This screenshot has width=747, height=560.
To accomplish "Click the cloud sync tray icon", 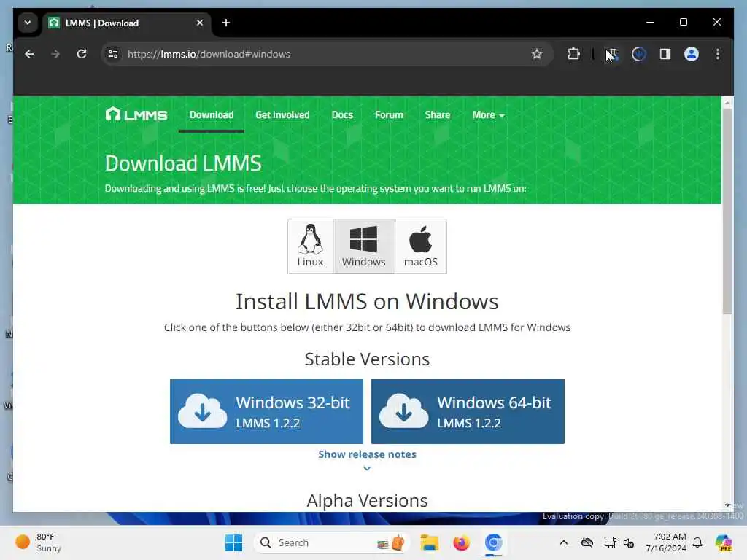I will [x=587, y=542].
